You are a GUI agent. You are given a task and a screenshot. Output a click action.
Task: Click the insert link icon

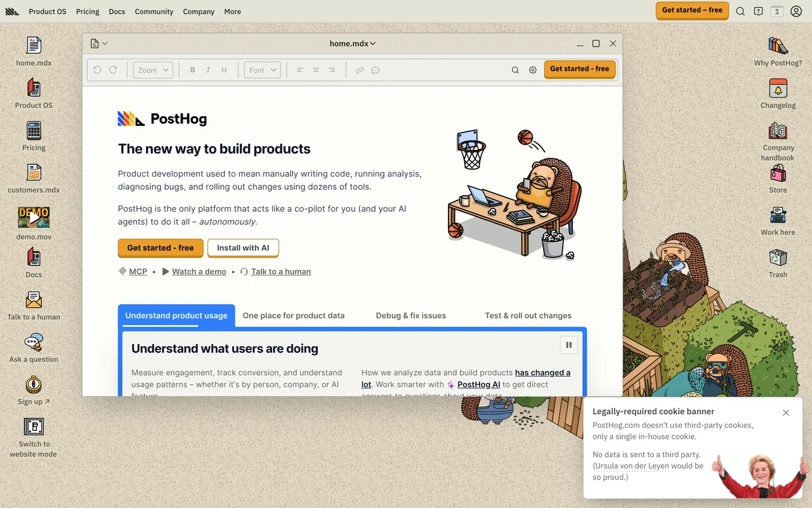tap(360, 70)
